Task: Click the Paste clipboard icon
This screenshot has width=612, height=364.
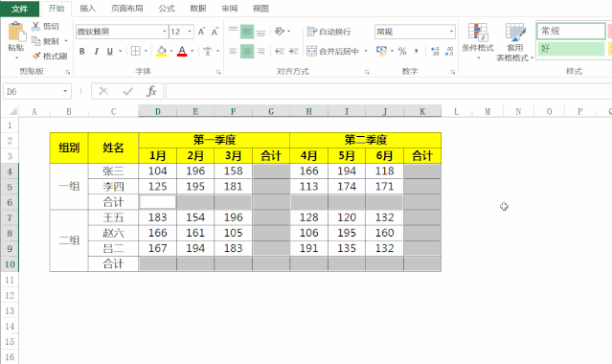Action: click(x=16, y=32)
